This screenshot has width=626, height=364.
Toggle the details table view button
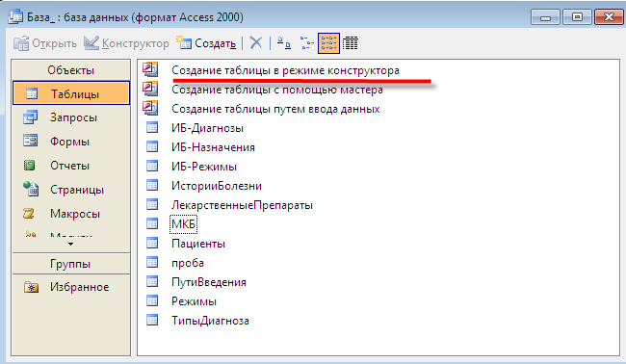pyautogui.click(x=351, y=42)
